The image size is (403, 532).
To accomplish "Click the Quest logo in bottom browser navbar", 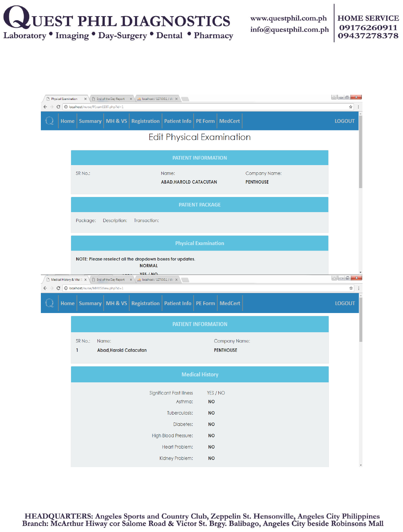I will coord(49,303).
